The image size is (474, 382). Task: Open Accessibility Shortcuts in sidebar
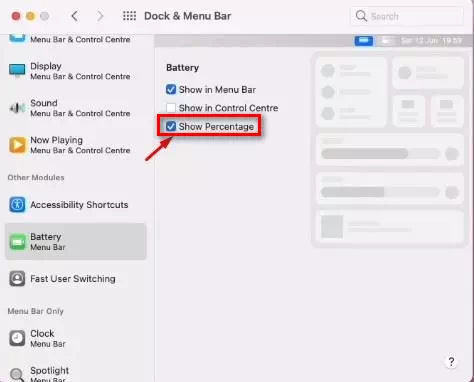(x=76, y=204)
